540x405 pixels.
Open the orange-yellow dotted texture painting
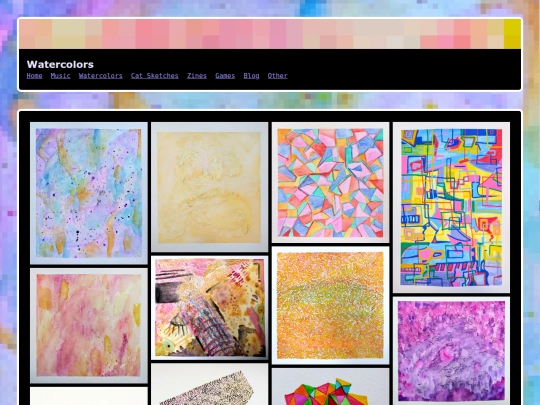[331, 305]
